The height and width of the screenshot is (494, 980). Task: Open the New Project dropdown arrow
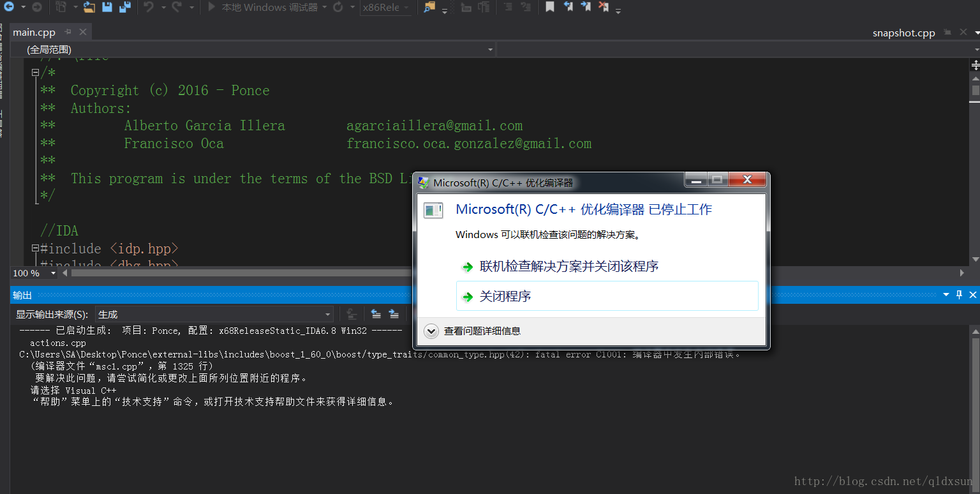(x=74, y=7)
